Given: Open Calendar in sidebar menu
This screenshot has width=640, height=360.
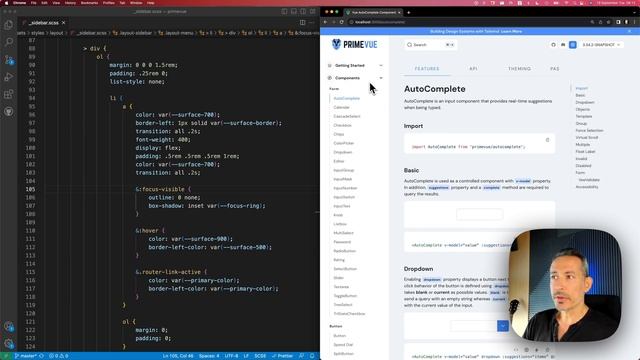Looking at the screenshot, I should 341,107.
